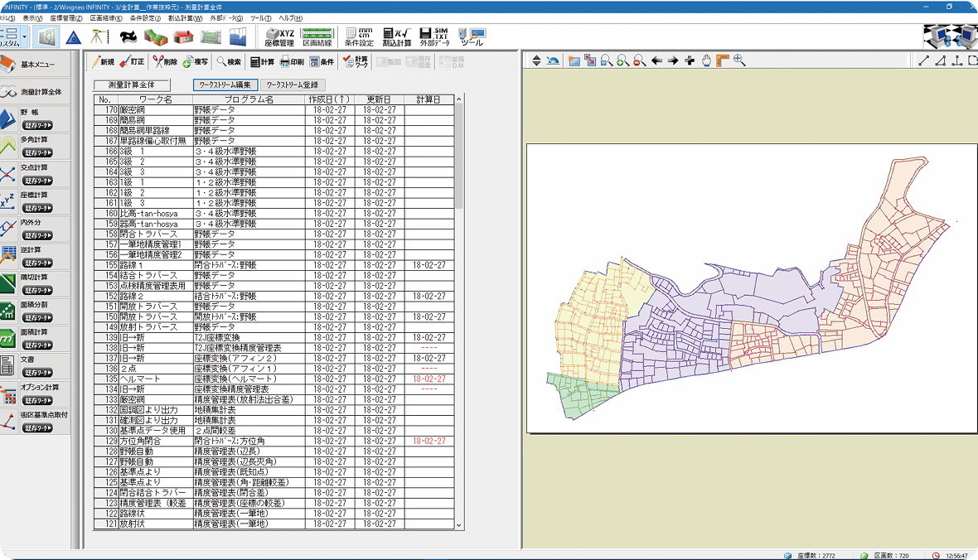Click the 計算 (calculate) calculator button

coord(263,62)
